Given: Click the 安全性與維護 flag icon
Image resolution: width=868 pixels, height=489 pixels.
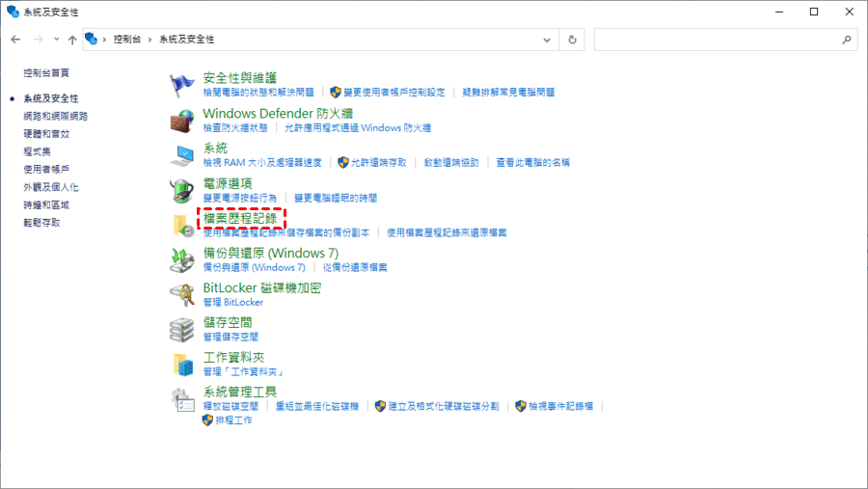Looking at the screenshot, I should coord(182,85).
